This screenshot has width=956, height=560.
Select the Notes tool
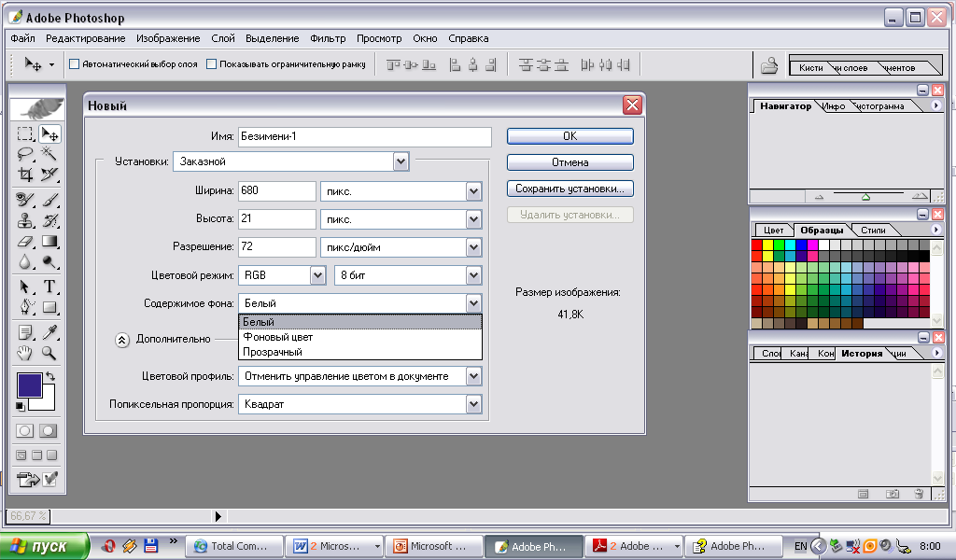pos(25,332)
